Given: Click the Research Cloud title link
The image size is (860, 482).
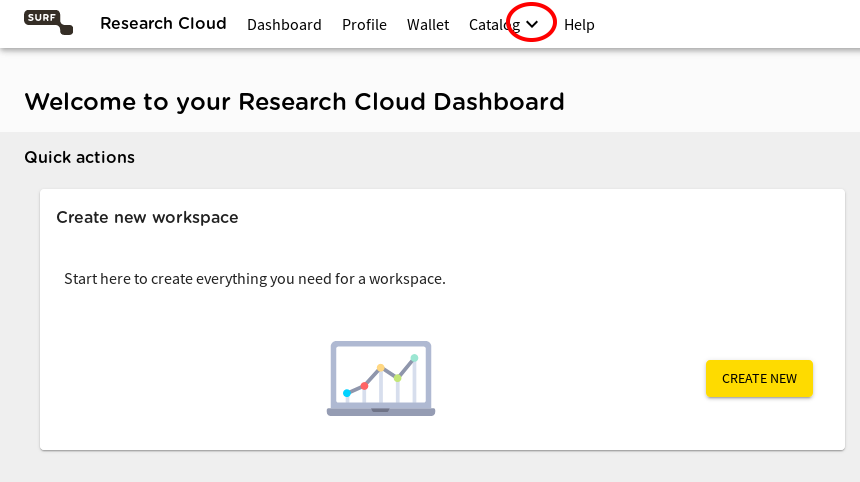Looking at the screenshot, I should pyautogui.click(x=163, y=24).
